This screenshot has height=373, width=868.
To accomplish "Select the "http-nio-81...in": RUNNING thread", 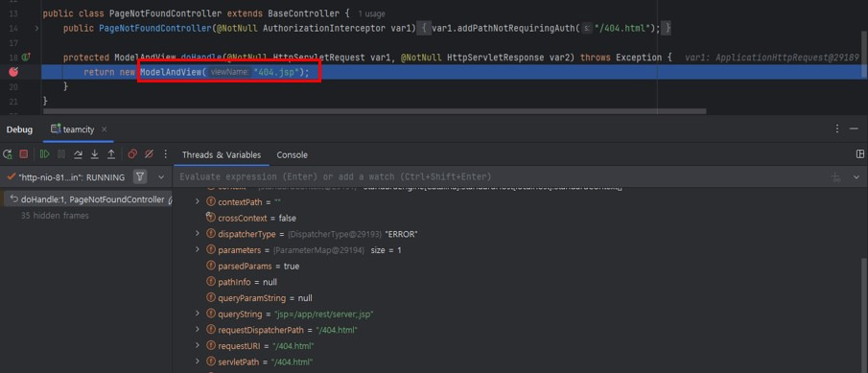I will click(x=66, y=177).
